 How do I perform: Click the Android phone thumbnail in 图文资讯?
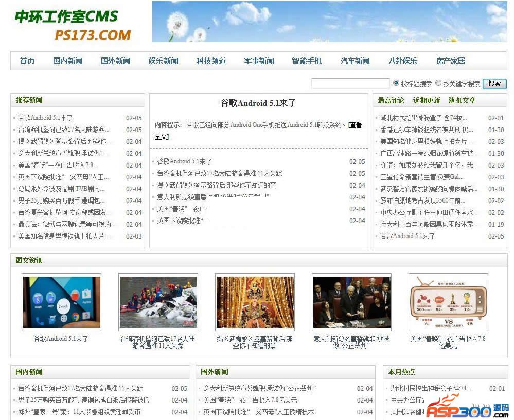pos(61,302)
